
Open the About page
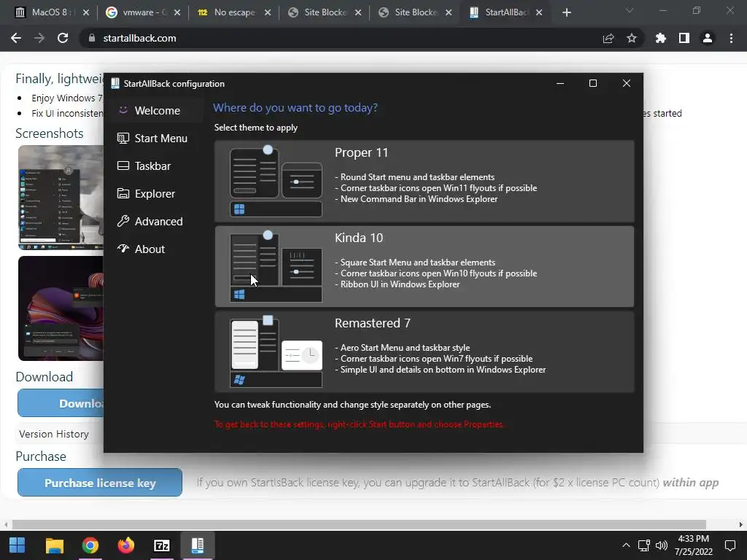(154, 249)
